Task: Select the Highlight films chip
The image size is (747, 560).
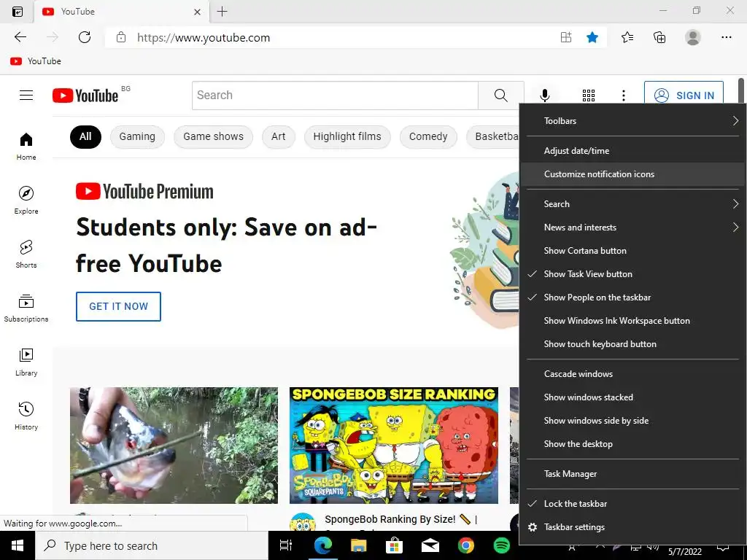Action: 347,136
